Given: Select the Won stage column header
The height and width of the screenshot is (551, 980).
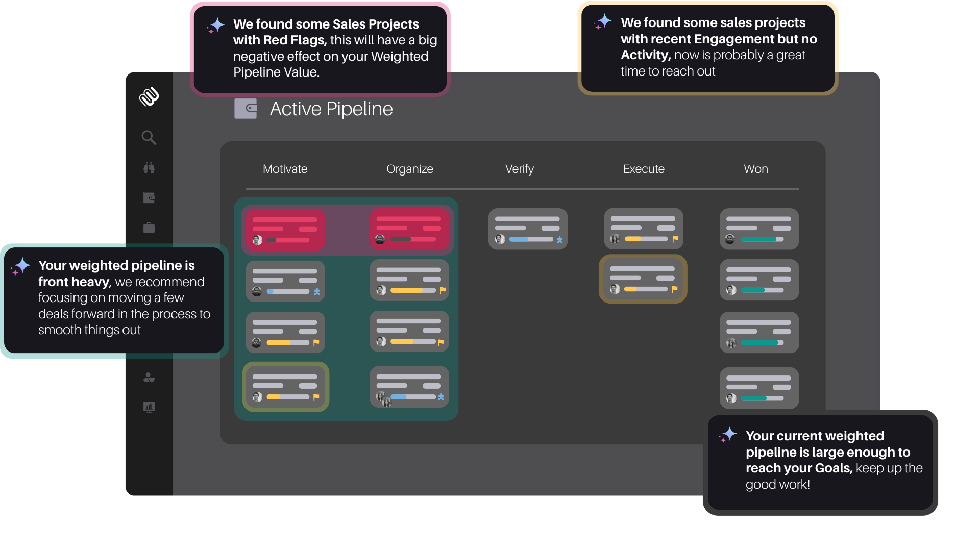Looking at the screenshot, I should [x=756, y=169].
